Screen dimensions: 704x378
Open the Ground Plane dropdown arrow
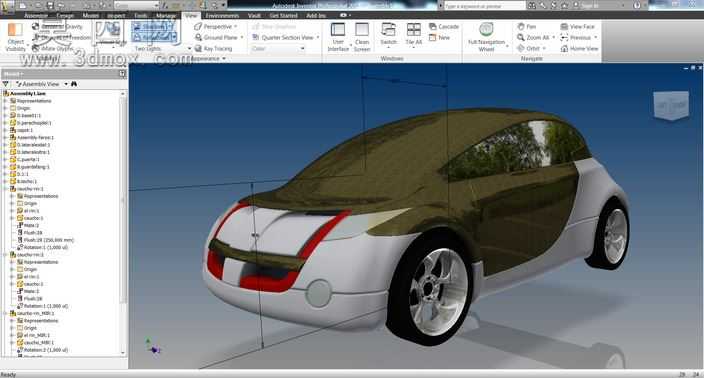click(x=242, y=38)
